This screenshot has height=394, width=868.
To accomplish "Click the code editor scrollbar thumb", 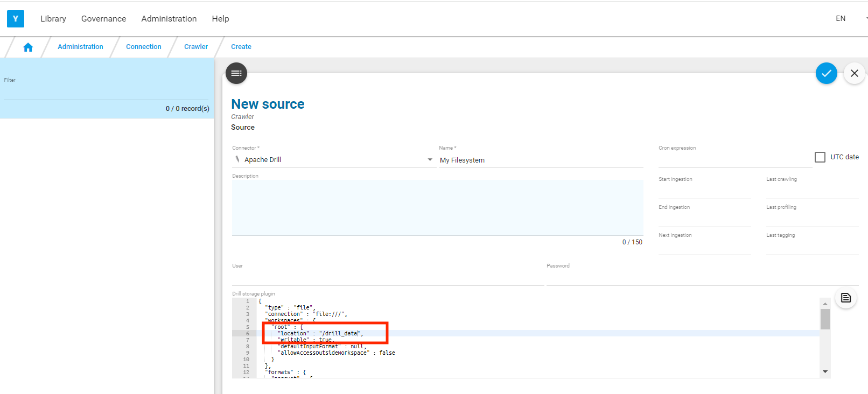I will pos(825,319).
